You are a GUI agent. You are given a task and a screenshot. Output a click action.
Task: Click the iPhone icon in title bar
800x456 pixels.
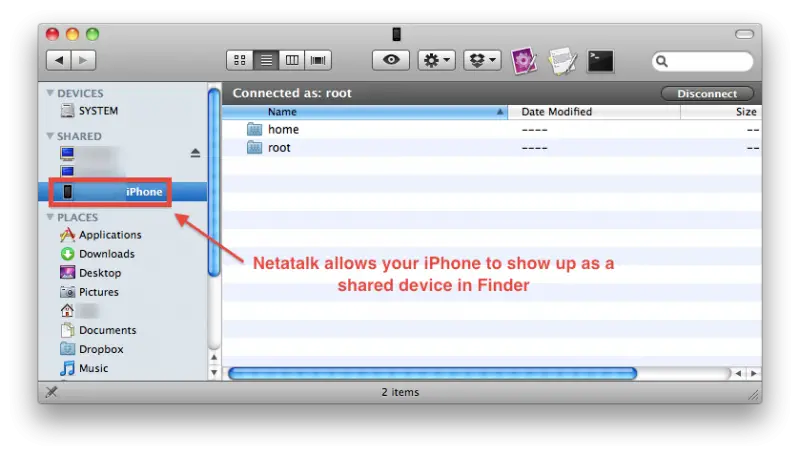coord(396,34)
